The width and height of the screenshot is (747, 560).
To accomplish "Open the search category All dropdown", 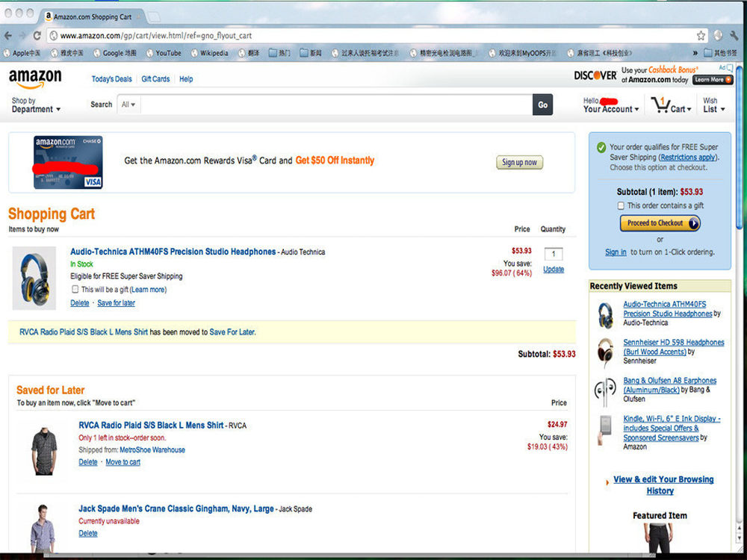I will 128,105.
